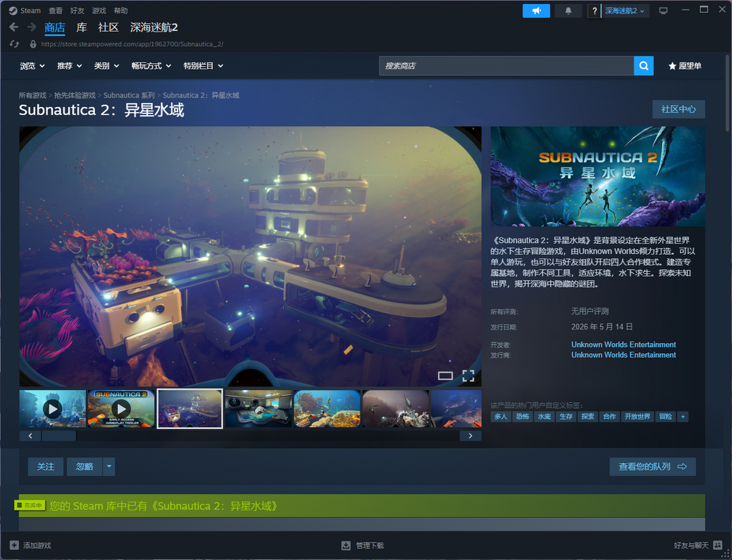Click the 忽略 button
The width and height of the screenshot is (732, 560).
pyautogui.click(x=85, y=466)
